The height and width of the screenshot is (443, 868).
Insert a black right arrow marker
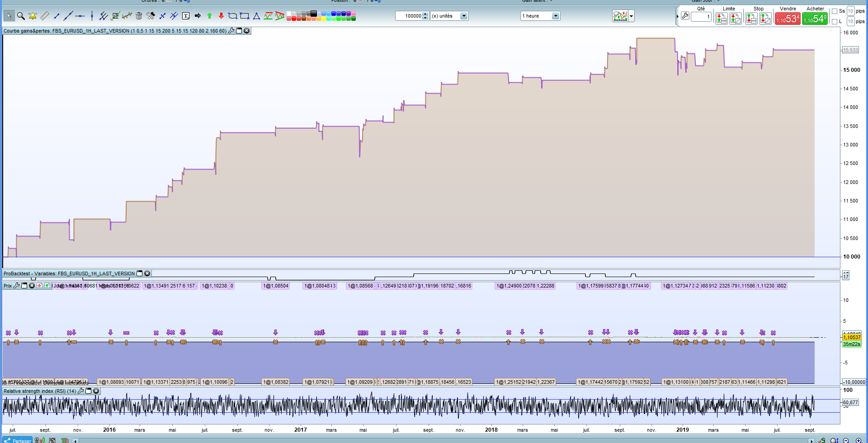coord(198,16)
